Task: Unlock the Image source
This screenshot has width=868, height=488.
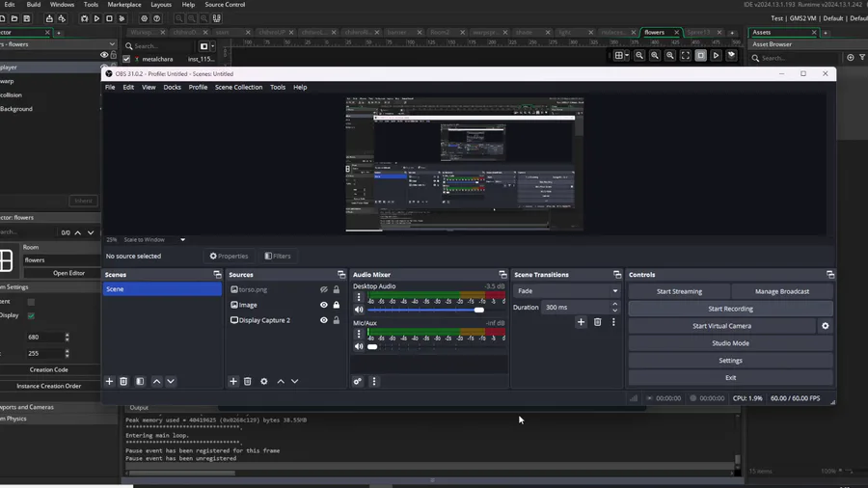Action: point(336,305)
